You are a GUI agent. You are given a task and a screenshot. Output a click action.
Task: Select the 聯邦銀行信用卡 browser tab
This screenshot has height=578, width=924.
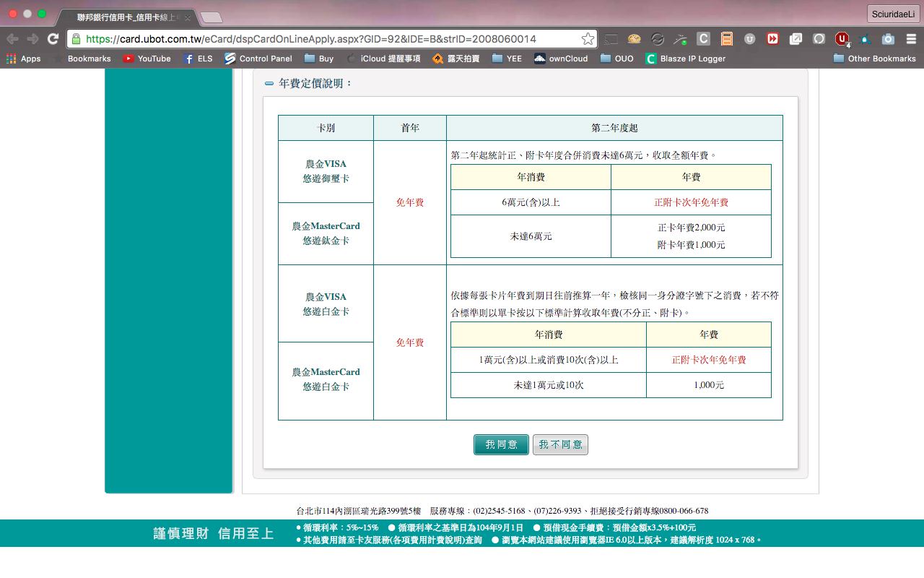click(126, 17)
